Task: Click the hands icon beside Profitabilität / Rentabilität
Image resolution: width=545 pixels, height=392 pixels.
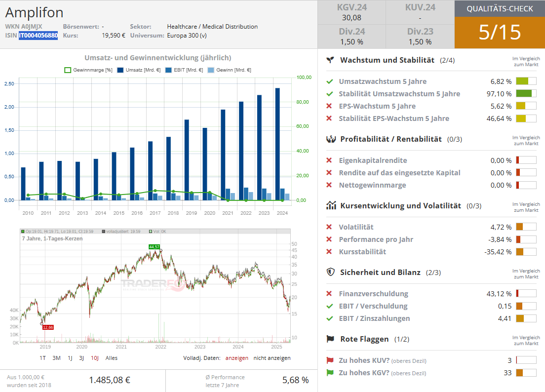Action: [331, 139]
